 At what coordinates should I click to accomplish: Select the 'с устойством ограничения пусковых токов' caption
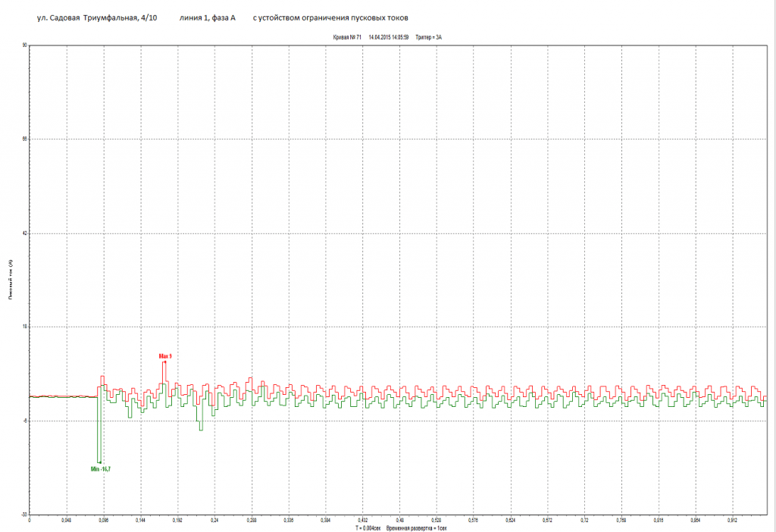[330, 18]
